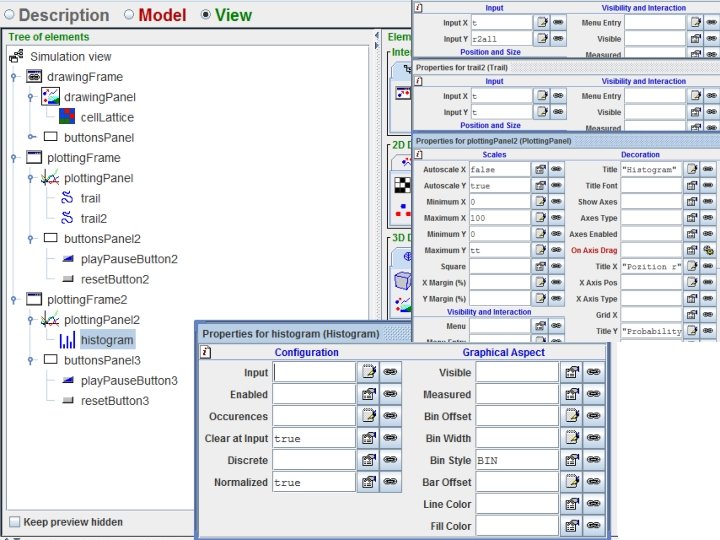Collapse the drawingFrame tree node

(14, 77)
